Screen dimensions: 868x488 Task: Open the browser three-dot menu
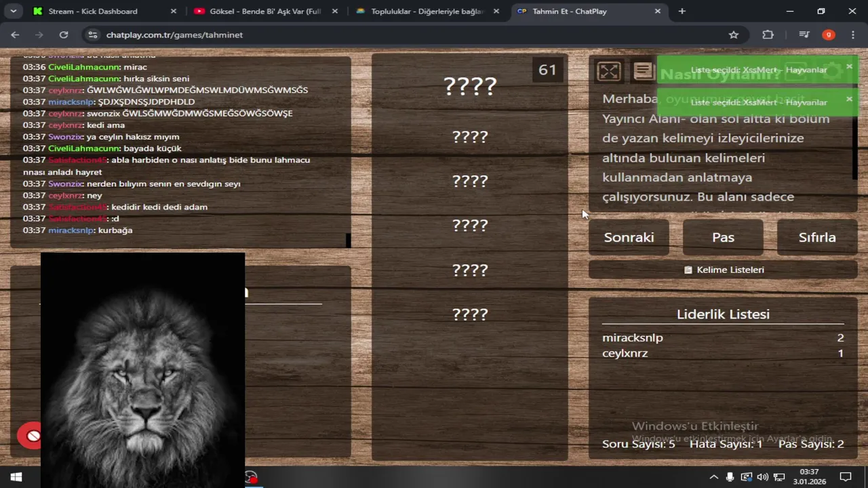(x=852, y=35)
